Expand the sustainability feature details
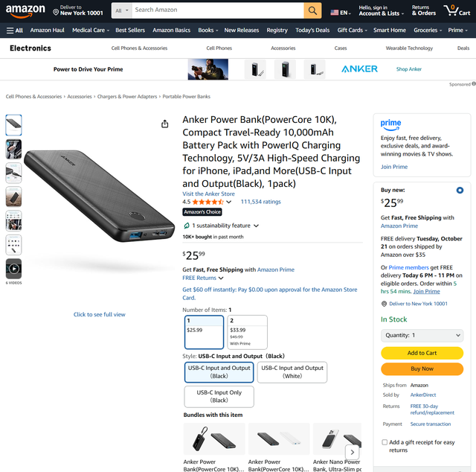This screenshot has height=472, width=476. [256, 226]
